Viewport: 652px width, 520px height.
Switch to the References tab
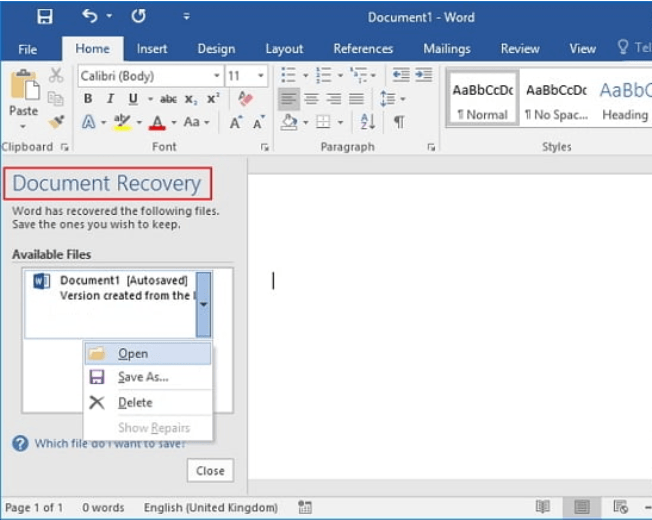click(363, 49)
